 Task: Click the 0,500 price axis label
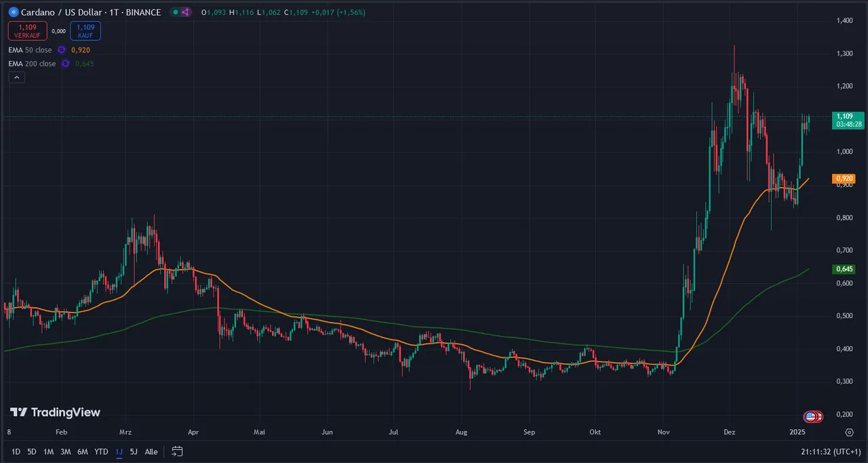844,316
